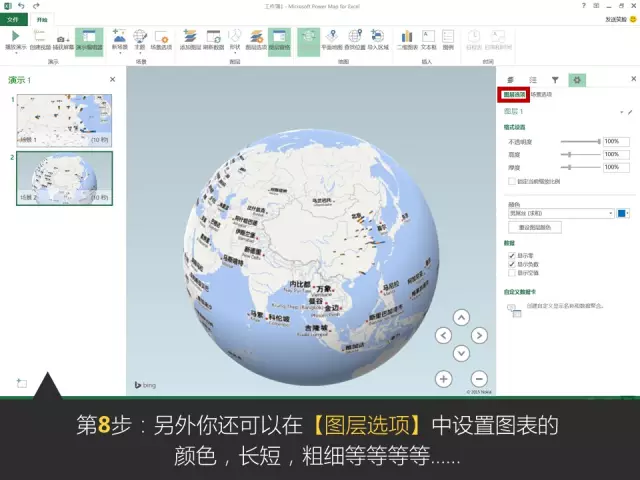This screenshot has height=480, width=640.
Task: Check the 显示空值 checkbox
Action: pyautogui.click(x=512, y=272)
